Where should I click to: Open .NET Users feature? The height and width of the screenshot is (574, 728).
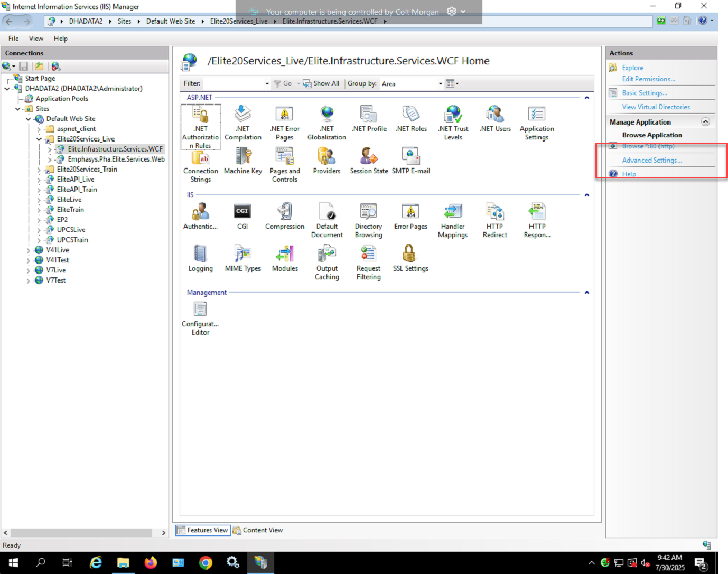[x=495, y=118]
